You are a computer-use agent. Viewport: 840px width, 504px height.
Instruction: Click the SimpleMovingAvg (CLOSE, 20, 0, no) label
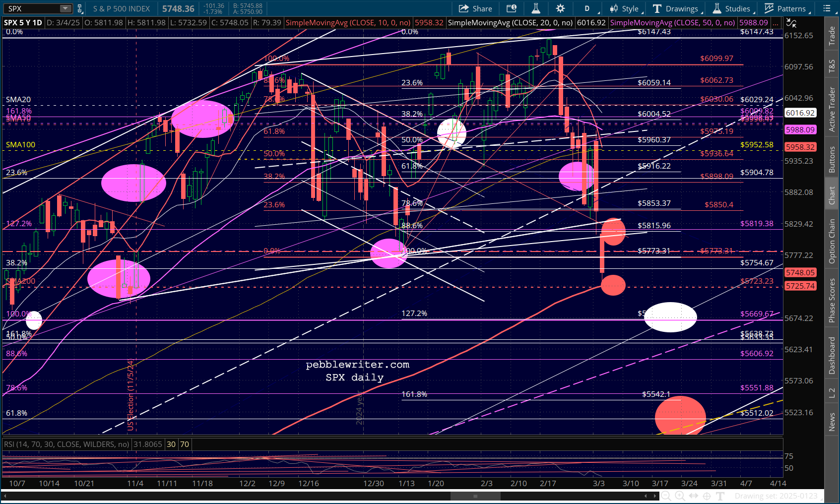[x=510, y=23]
